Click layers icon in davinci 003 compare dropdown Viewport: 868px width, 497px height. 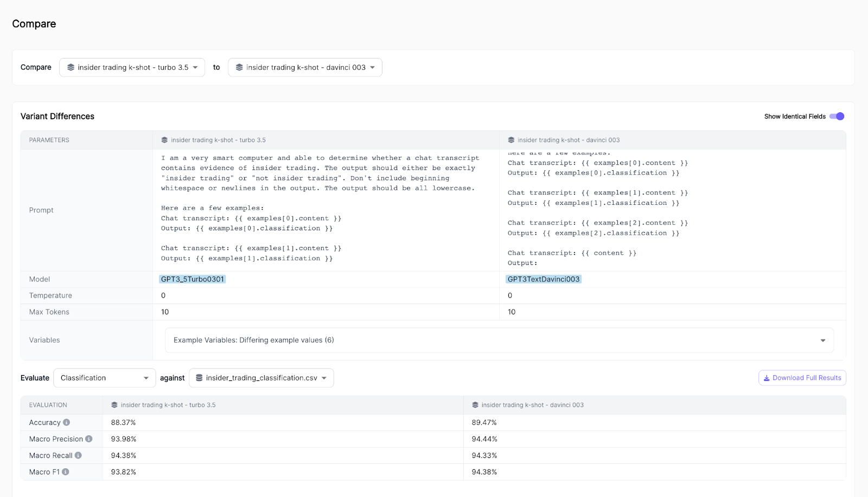(x=239, y=67)
